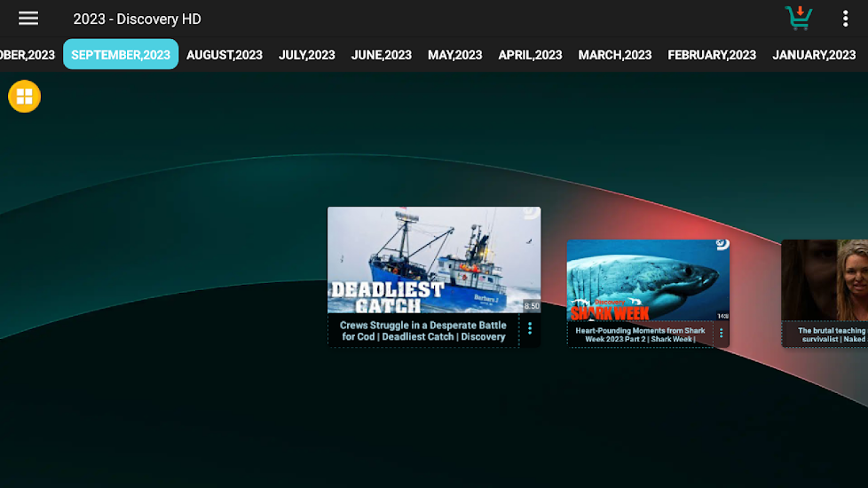868x488 pixels.
Task: Open the MAY,2023 tab
Action: click(454, 54)
